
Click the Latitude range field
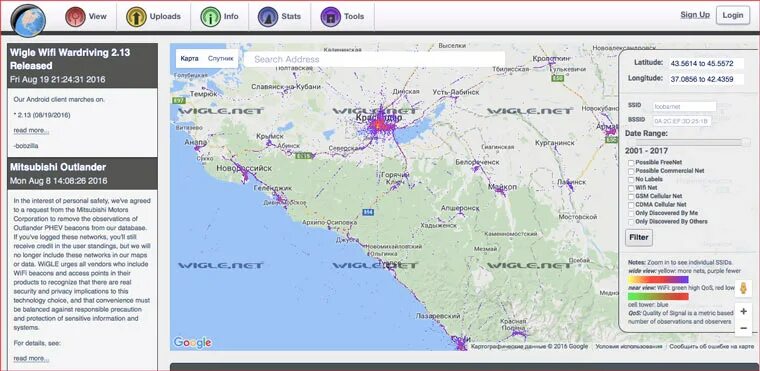coord(706,64)
